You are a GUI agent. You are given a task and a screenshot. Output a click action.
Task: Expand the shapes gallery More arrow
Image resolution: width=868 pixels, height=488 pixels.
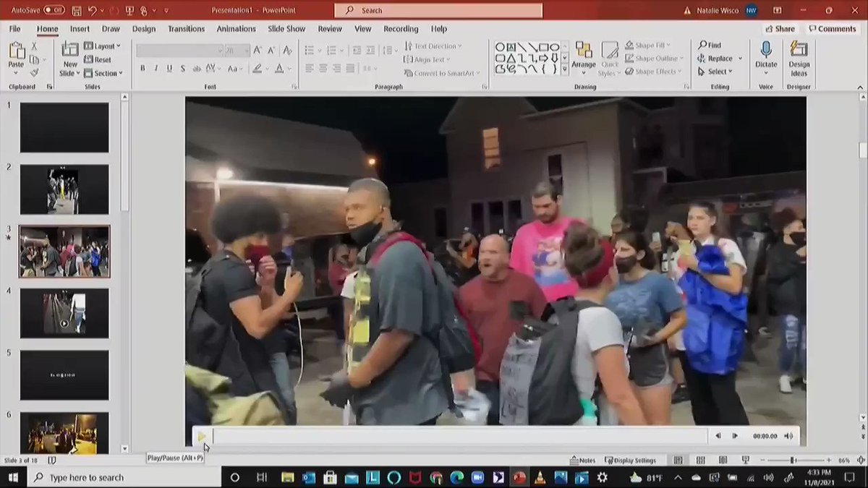pyautogui.click(x=565, y=70)
